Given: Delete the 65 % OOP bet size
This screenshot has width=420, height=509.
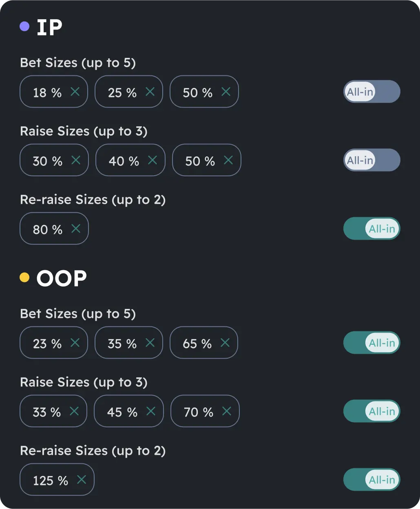Looking at the screenshot, I should coord(225,343).
